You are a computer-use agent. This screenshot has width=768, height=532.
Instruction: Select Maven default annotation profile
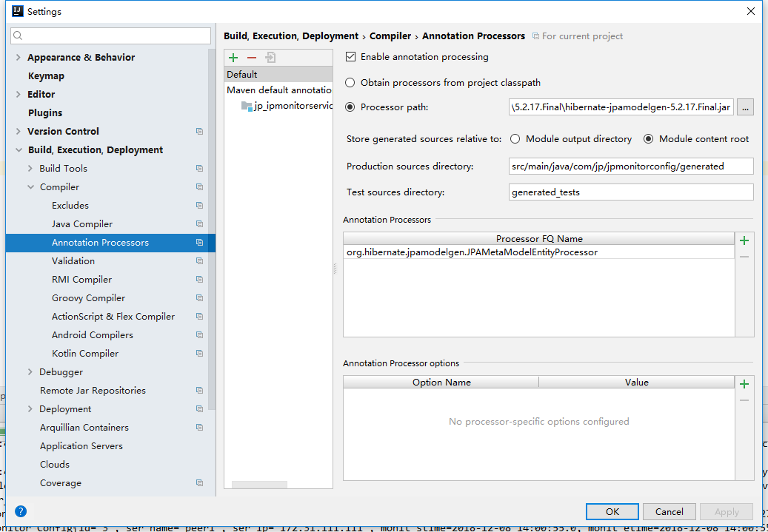click(x=278, y=90)
